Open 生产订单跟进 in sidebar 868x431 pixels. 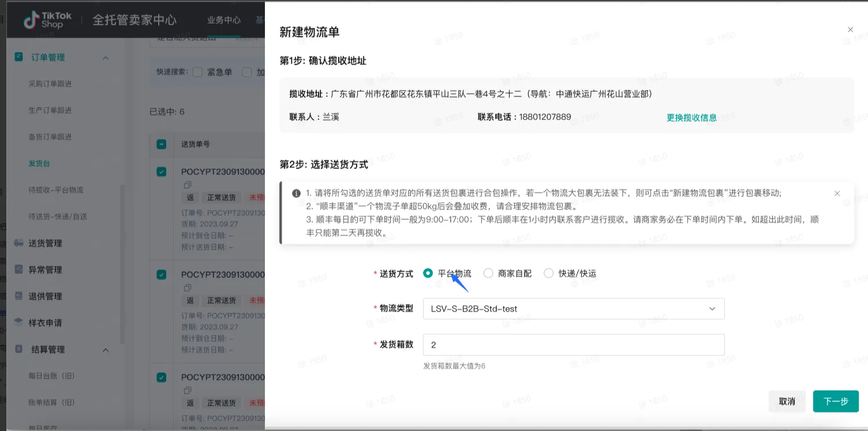50,110
